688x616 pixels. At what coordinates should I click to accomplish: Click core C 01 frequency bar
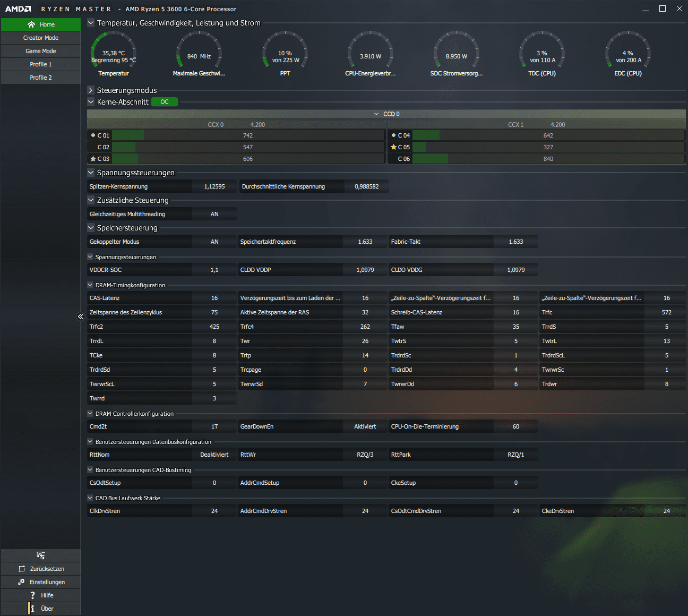[x=248, y=135]
